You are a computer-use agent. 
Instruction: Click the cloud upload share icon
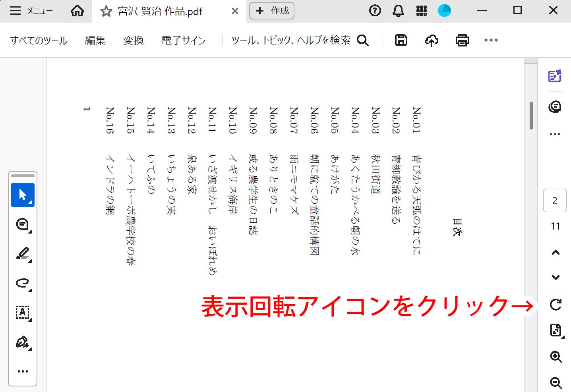pyautogui.click(x=432, y=40)
